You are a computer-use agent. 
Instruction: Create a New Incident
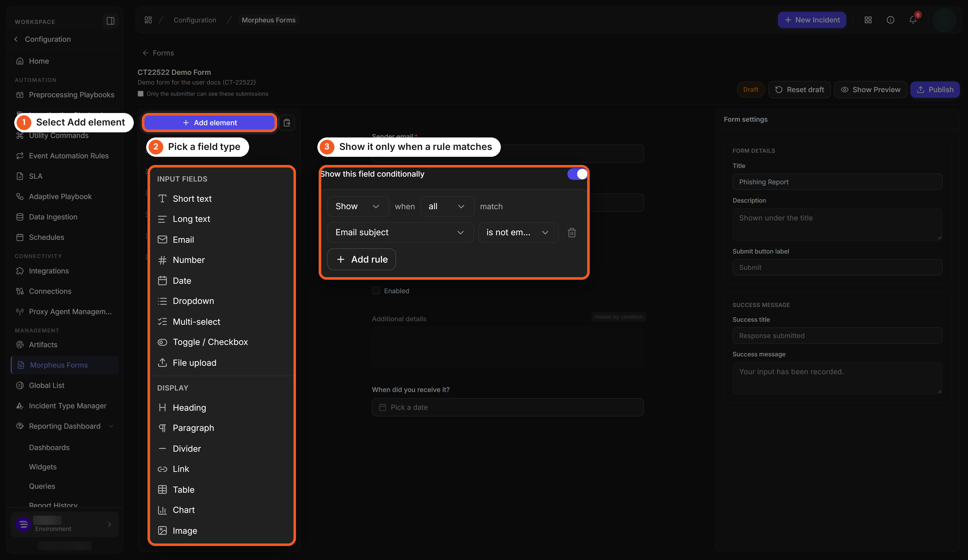click(x=812, y=20)
